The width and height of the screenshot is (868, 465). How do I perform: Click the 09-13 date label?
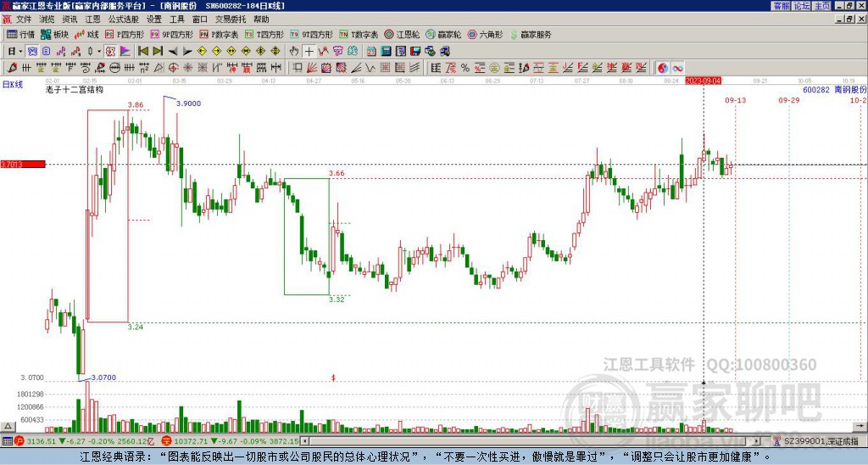tap(735, 100)
